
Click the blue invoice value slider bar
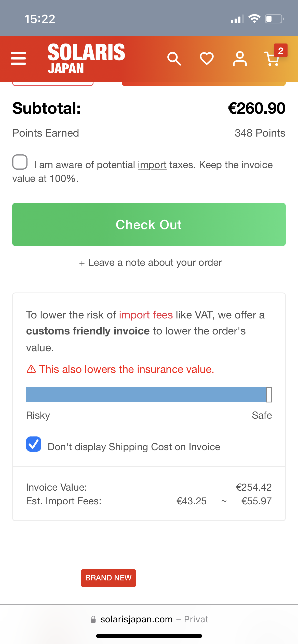[145, 395]
